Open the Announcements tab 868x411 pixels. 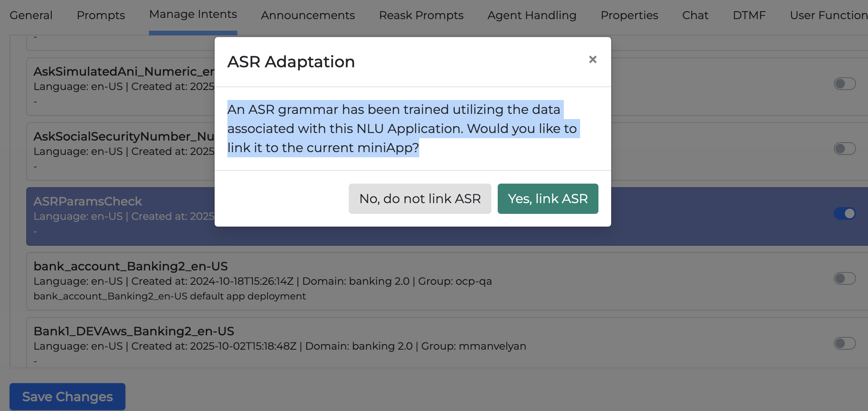click(x=307, y=16)
